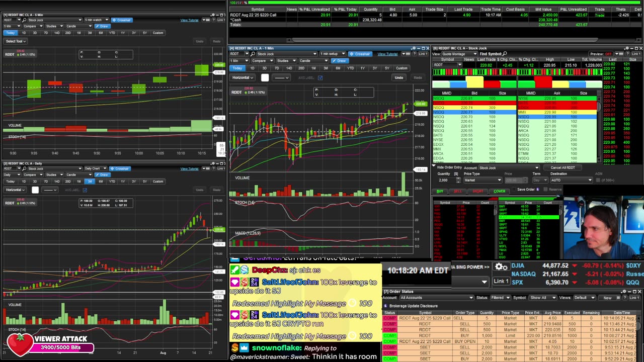Open the gear settings in the Order Status title bar
The height and width of the screenshot is (362, 644).
[624, 292]
